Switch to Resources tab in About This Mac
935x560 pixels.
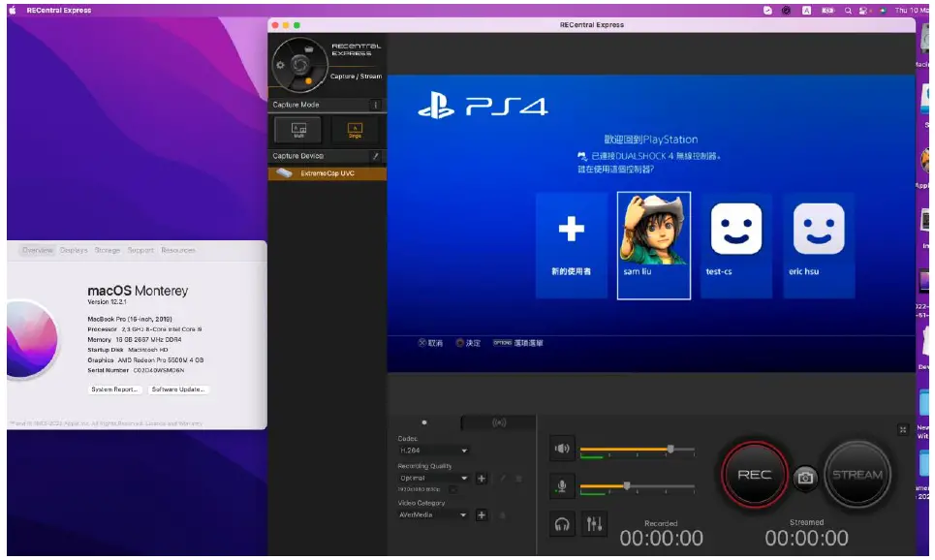pyautogui.click(x=177, y=251)
